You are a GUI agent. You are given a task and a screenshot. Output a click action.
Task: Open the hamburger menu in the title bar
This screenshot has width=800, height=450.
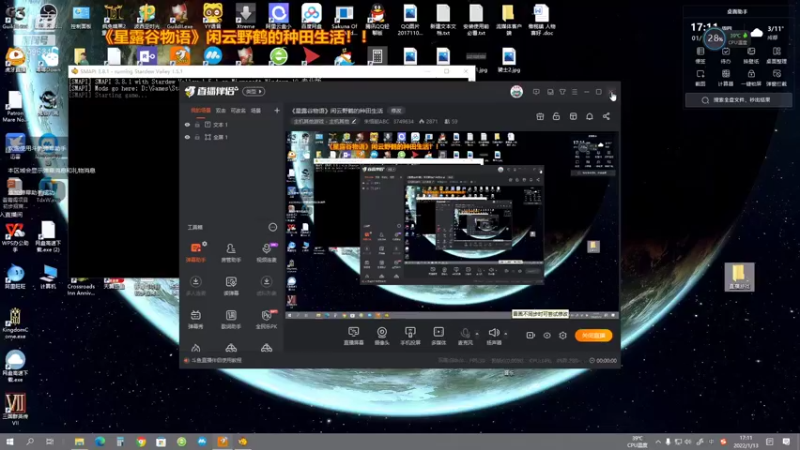point(574,92)
